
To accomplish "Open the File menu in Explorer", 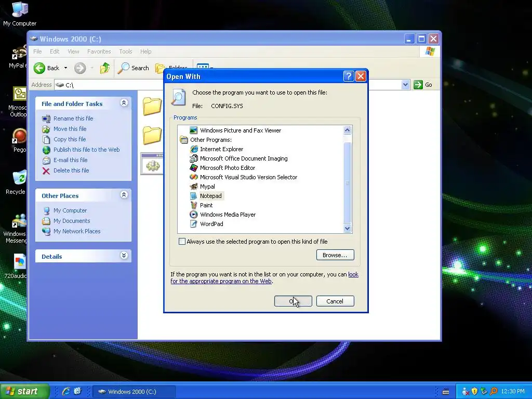I will coord(37,51).
